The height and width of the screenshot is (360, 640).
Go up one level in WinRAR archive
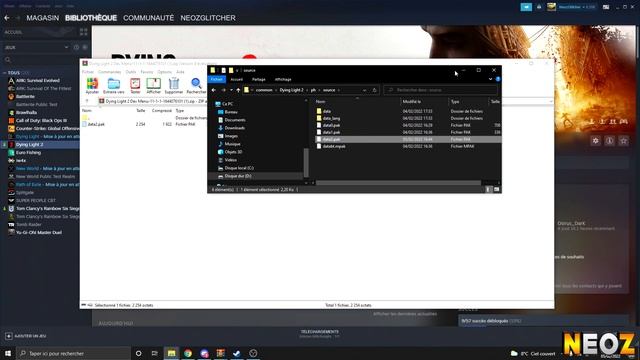click(x=87, y=101)
